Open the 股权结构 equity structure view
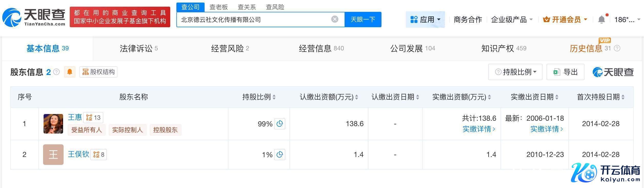Image resolution: width=644 pixels, height=188 pixels. pyautogui.click(x=98, y=72)
